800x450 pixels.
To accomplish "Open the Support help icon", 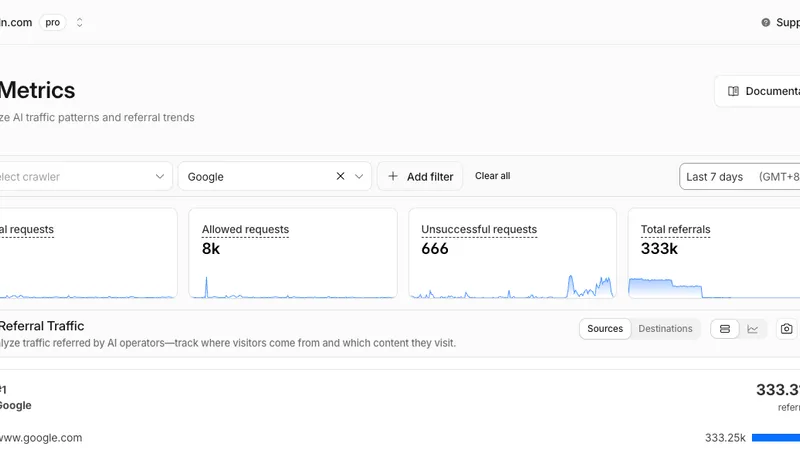I will pyautogui.click(x=765, y=22).
